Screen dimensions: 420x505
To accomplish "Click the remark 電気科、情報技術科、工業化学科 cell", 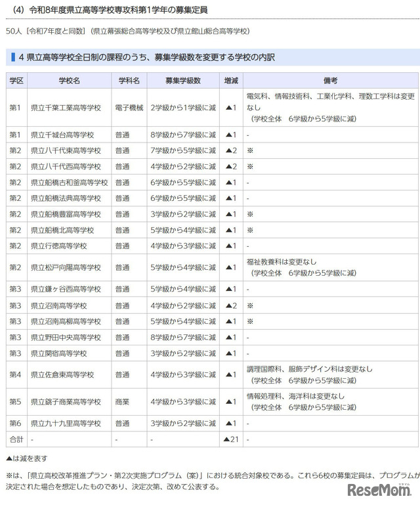I will pyautogui.click(x=331, y=108).
